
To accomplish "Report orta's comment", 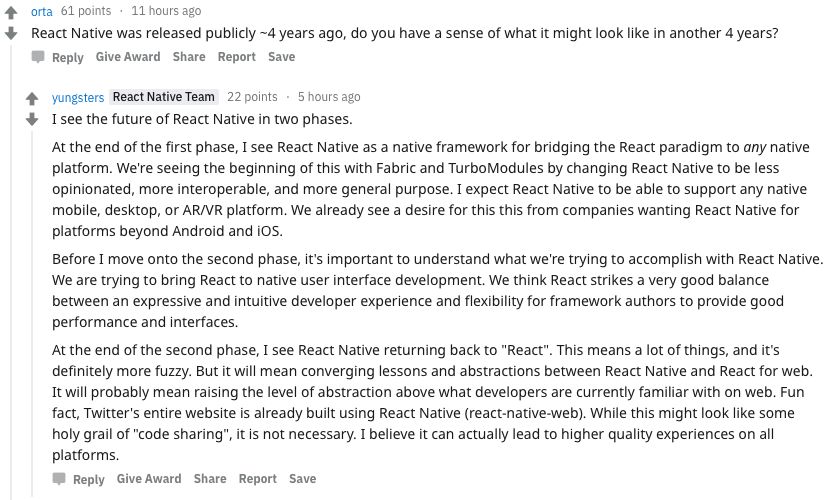I will 237,57.
